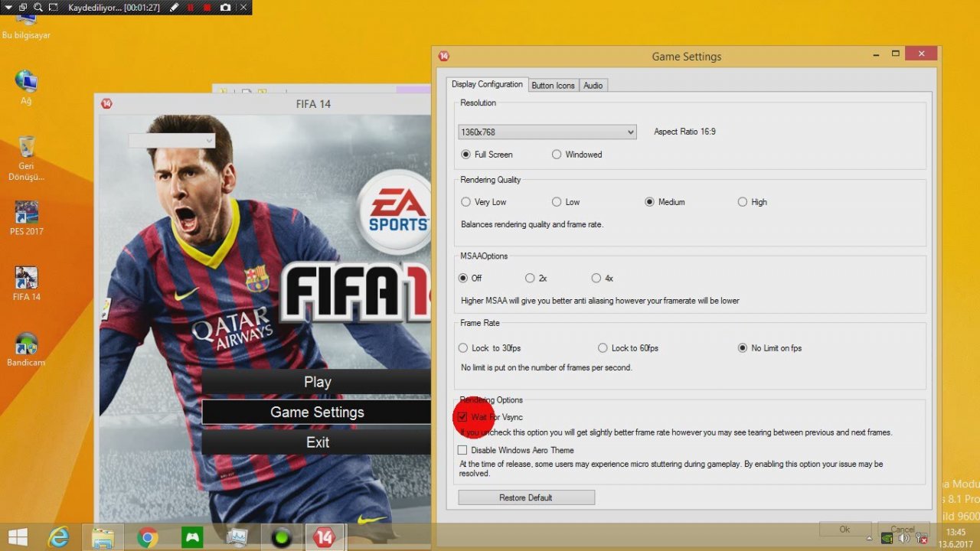Image resolution: width=980 pixels, height=551 pixels.
Task: Open the Bandicam bar dropdown arrow menu
Action: (8, 7)
